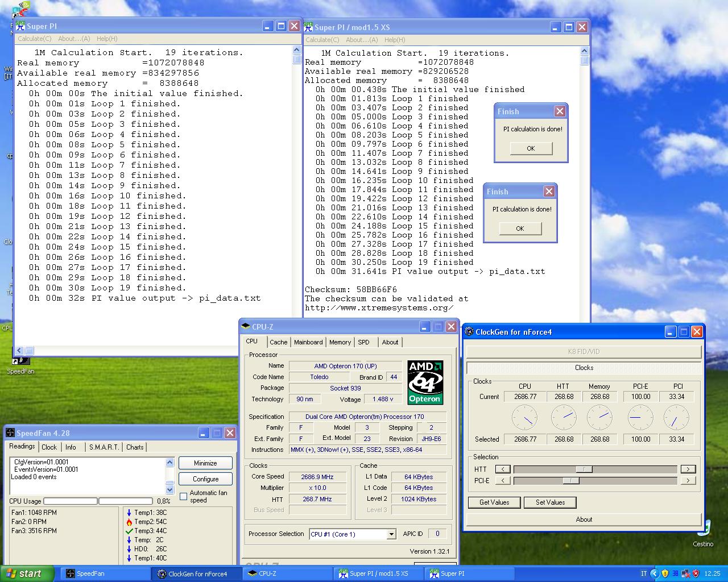The image size is (728, 582).
Task: Click OK in the upper Finish dialog
Action: coord(531,148)
